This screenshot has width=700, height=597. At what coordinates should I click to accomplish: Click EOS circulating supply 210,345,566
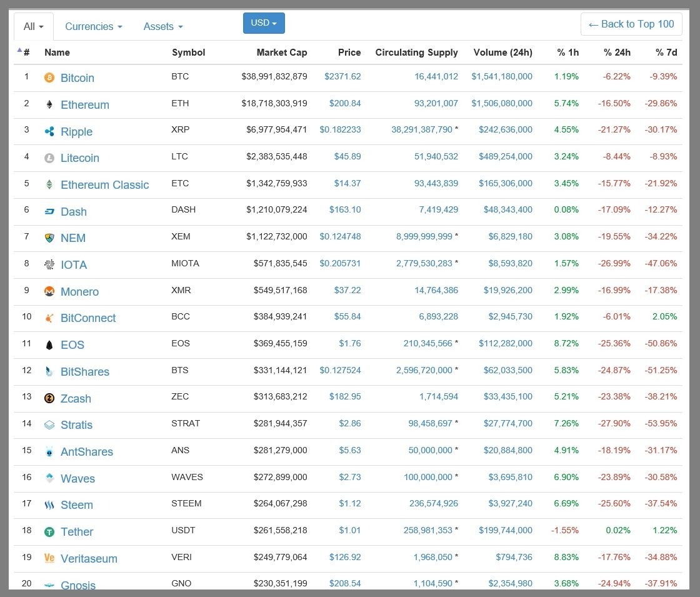click(427, 343)
